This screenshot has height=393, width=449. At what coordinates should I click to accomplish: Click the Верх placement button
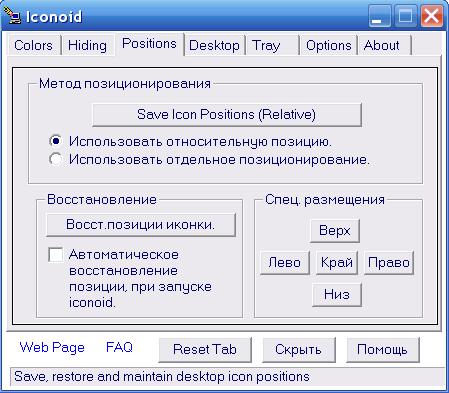point(335,230)
